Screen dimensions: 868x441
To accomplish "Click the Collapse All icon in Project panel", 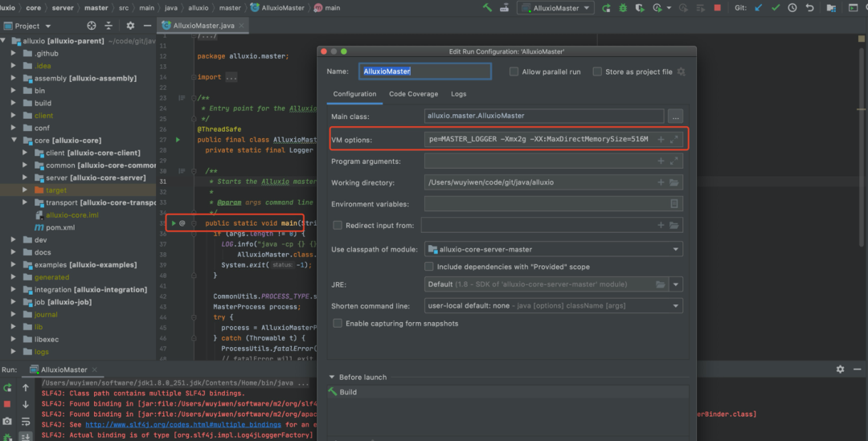I will [108, 26].
